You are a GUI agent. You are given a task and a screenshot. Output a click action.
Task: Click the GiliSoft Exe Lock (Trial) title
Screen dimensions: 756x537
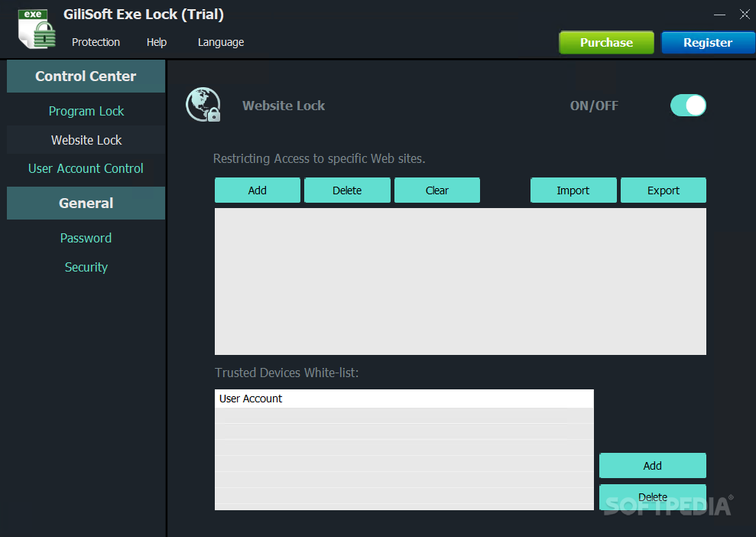pos(144,15)
